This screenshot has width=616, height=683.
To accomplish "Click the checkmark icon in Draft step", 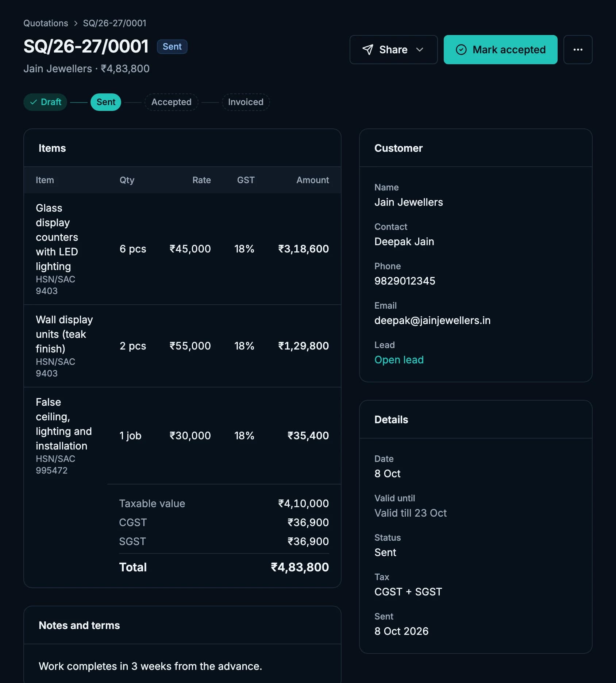I will click(34, 102).
